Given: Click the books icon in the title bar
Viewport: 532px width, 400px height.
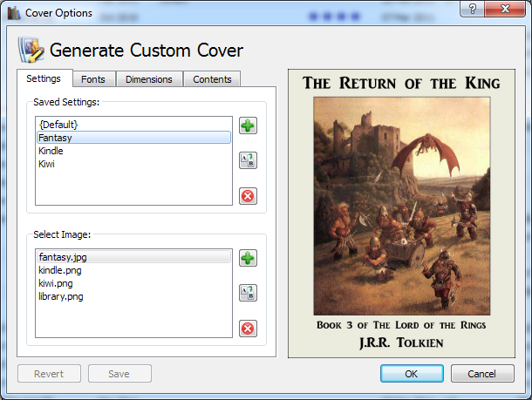Looking at the screenshot, I should [x=14, y=13].
